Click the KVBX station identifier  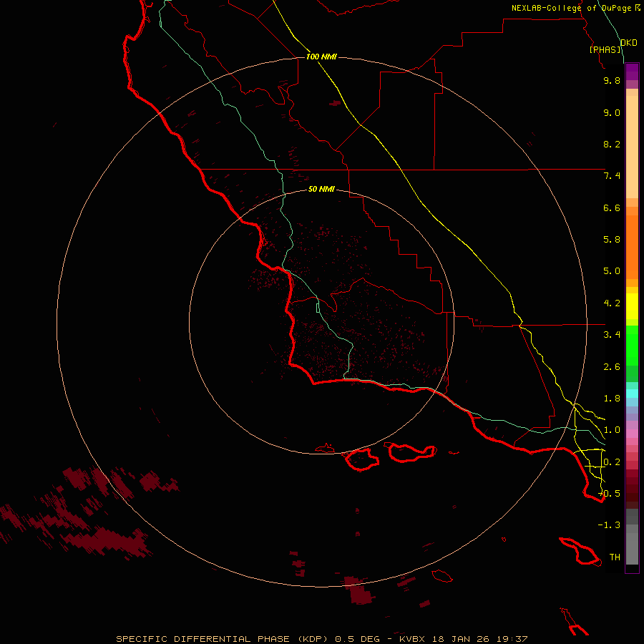413,639
